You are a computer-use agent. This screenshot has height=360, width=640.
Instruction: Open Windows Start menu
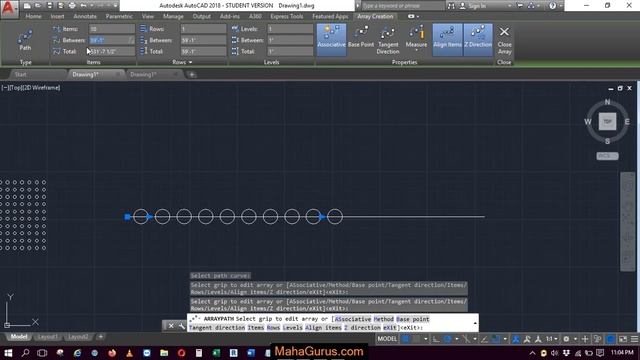point(8,353)
